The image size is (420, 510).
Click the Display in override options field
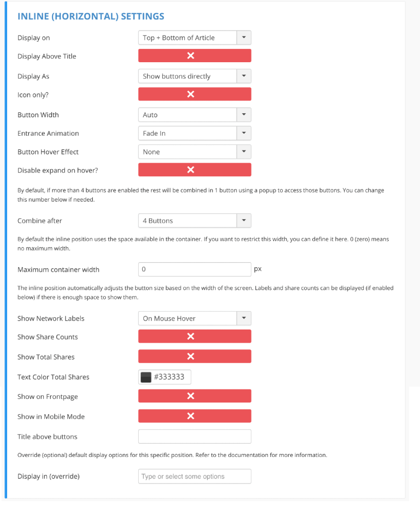pyautogui.click(x=194, y=476)
